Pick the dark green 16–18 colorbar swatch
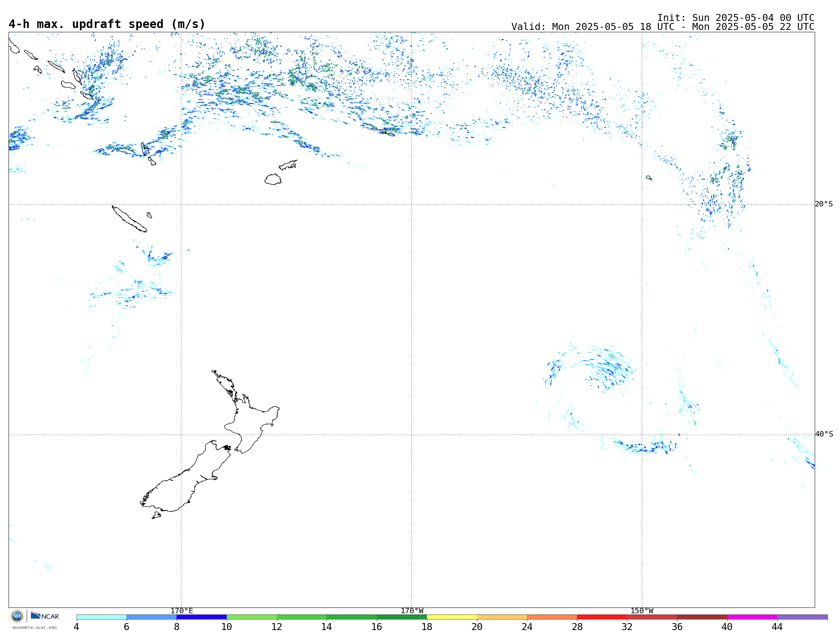This screenshot has width=840, height=632. point(402,617)
